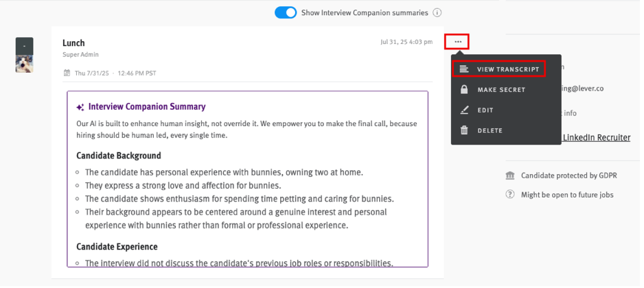
Task: Click the Jul 31, 25 4:03 pm timestamp
Action: click(406, 42)
